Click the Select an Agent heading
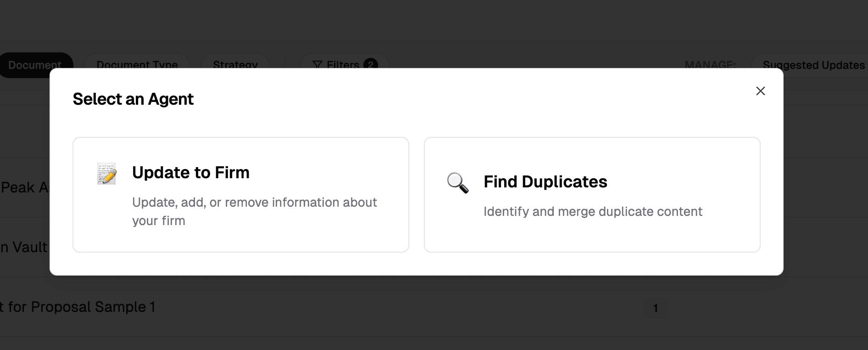This screenshot has width=868, height=350. 133,99
